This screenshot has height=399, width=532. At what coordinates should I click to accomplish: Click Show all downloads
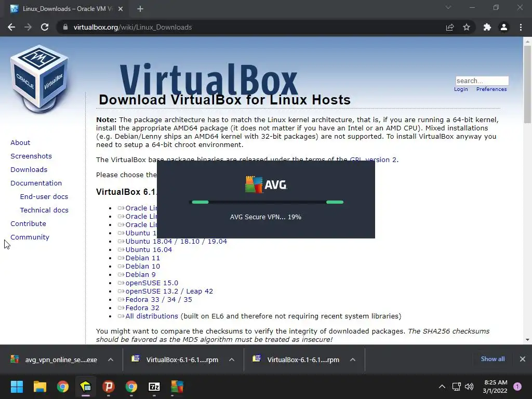pyautogui.click(x=493, y=359)
